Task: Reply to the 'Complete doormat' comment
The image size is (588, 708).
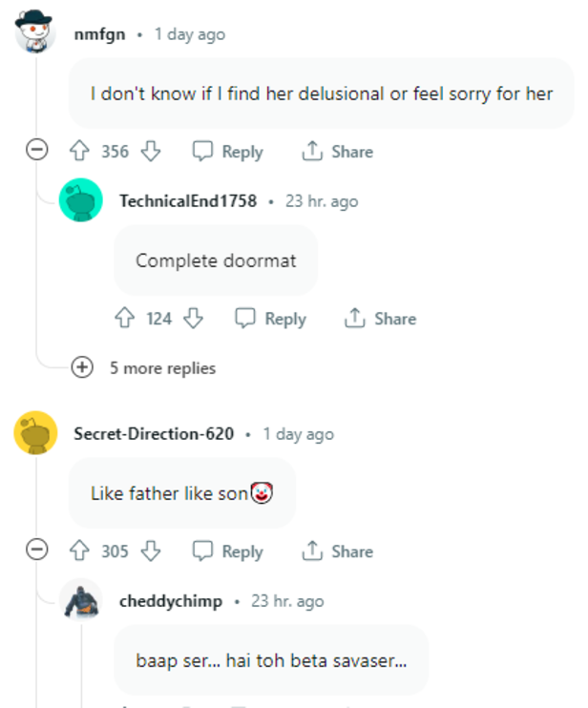Action: coord(271,319)
